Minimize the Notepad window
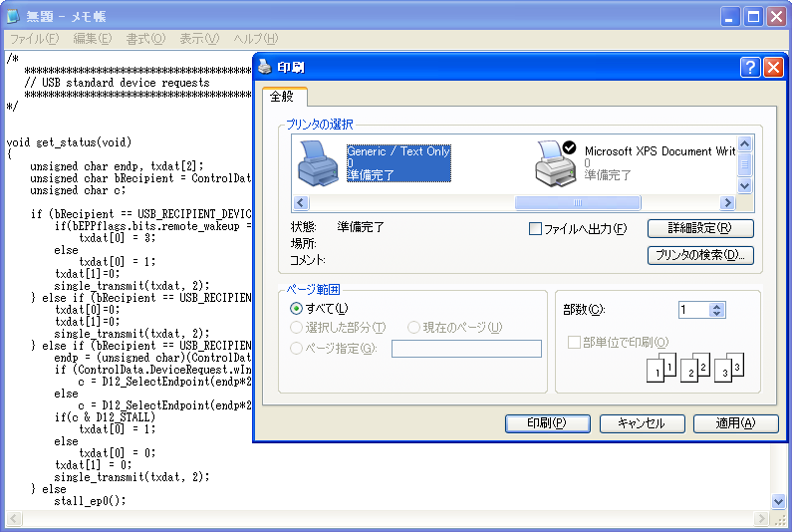792x532 pixels. [731, 16]
